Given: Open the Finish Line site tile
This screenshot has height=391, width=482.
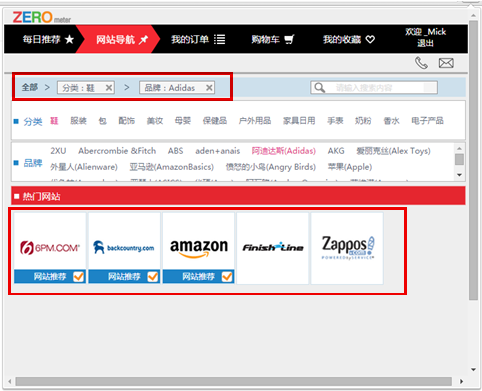Looking at the screenshot, I should point(273,248).
